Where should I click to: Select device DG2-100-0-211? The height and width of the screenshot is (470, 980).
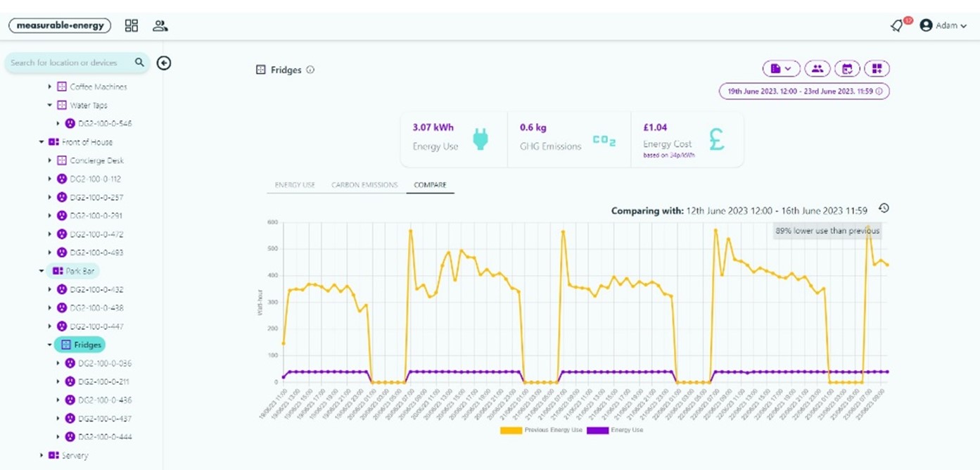click(103, 381)
